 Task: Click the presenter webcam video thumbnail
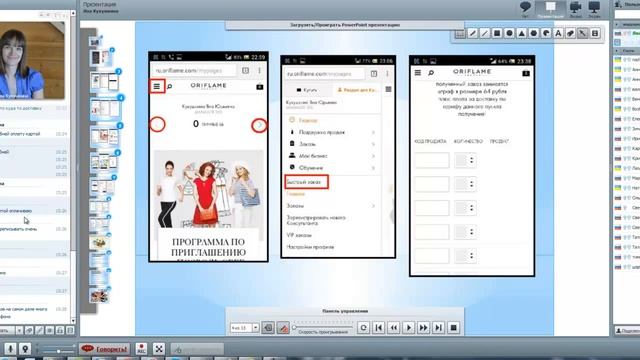click(32, 60)
